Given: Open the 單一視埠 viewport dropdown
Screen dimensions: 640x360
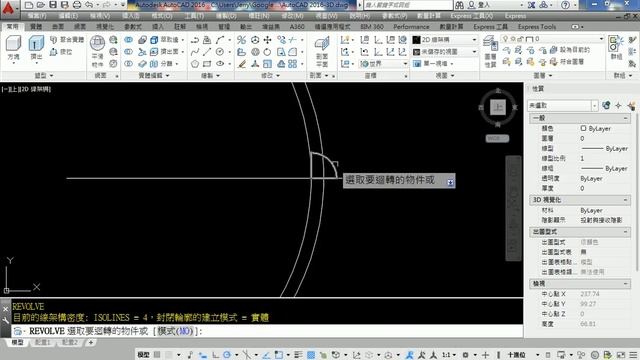Looking at the screenshot, I should pos(433,64).
